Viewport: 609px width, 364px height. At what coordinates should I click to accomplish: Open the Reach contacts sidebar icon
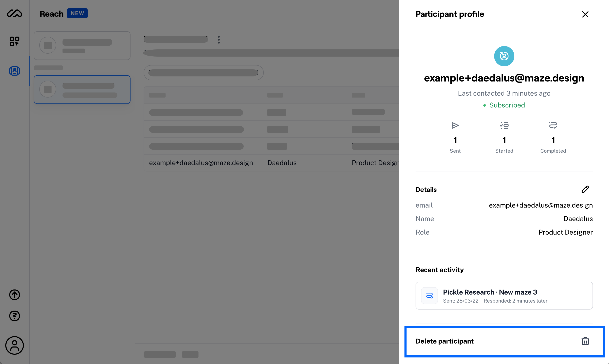(x=15, y=71)
